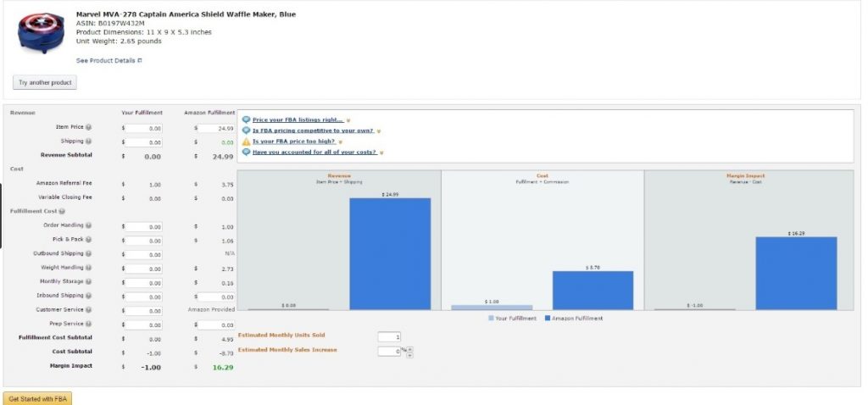Click the help icon beside Monthly Storage
868x405 pixels.
[88, 281]
